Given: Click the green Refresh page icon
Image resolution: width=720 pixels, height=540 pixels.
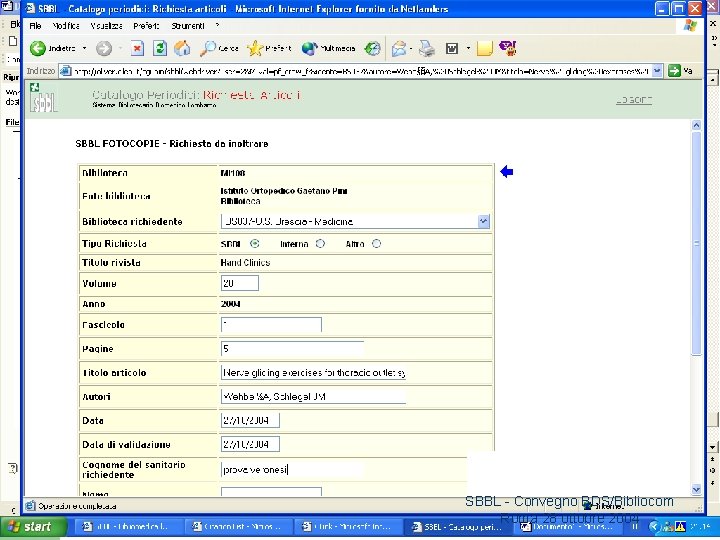Looking at the screenshot, I should [x=159, y=48].
